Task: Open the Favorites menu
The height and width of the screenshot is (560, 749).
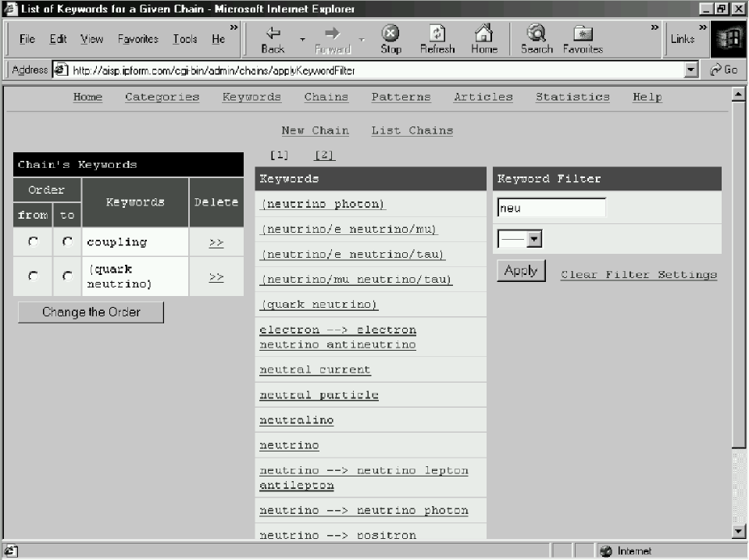Action: 138,39
